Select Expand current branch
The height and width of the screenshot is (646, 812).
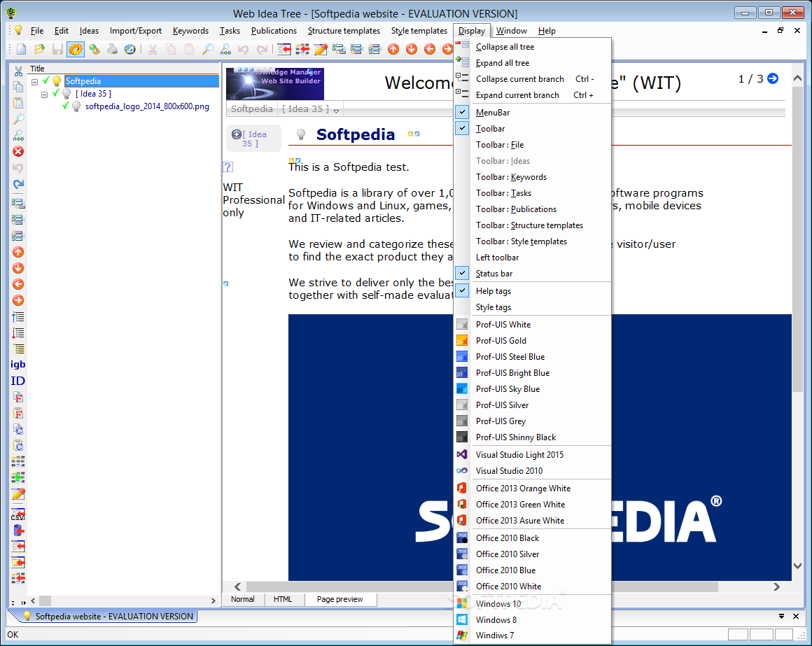point(533,94)
